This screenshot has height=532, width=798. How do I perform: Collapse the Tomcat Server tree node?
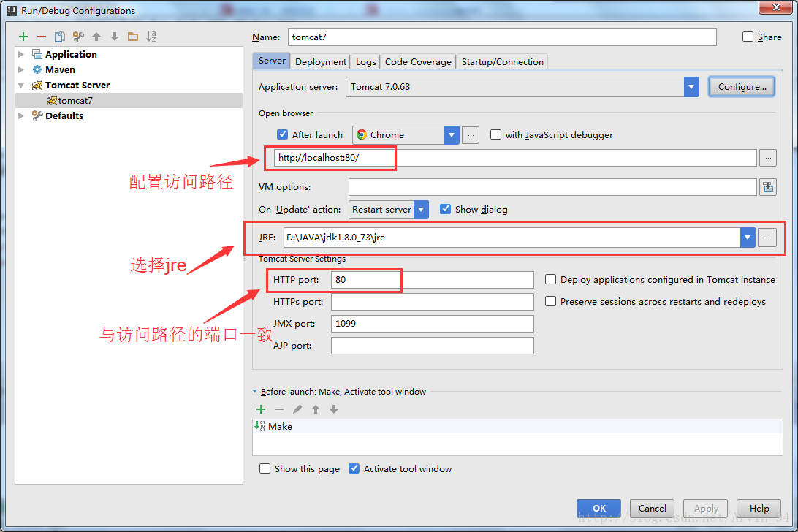(x=21, y=85)
